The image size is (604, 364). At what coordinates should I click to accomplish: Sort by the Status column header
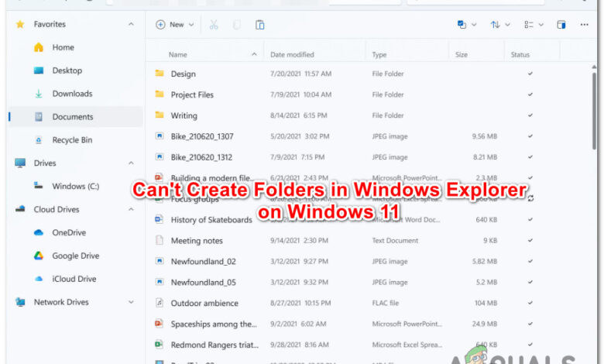click(520, 55)
